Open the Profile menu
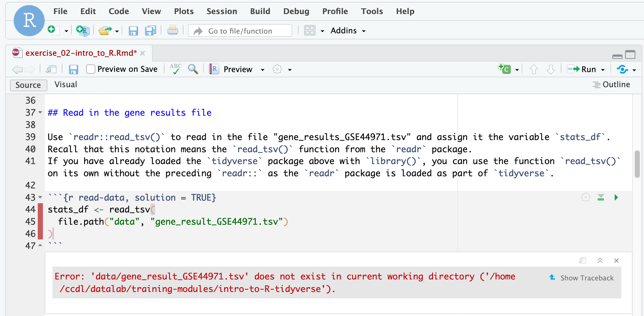 click(x=335, y=11)
